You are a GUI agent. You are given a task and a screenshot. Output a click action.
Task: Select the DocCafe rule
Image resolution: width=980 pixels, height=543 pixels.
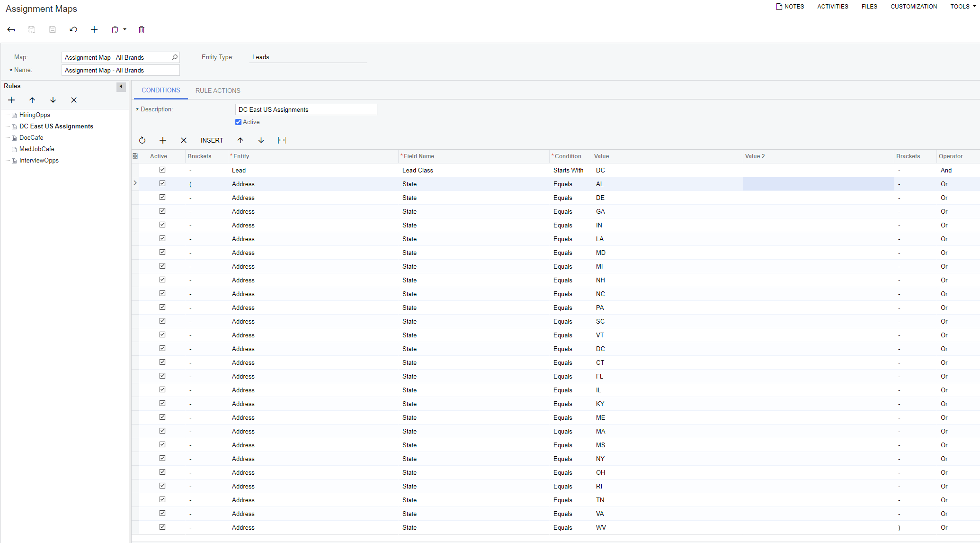pyautogui.click(x=31, y=137)
